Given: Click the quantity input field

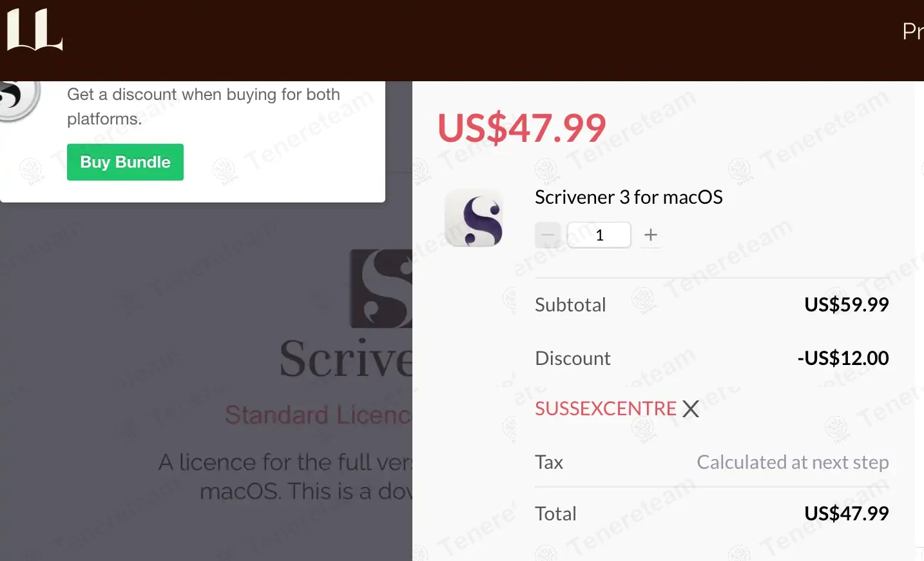Looking at the screenshot, I should tap(599, 235).
